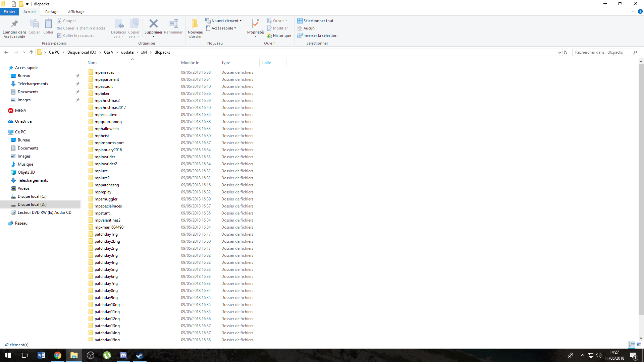This screenshot has height=362, width=644.
Task: Click Gta V in the address breadcrumb
Action: click(108, 52)
